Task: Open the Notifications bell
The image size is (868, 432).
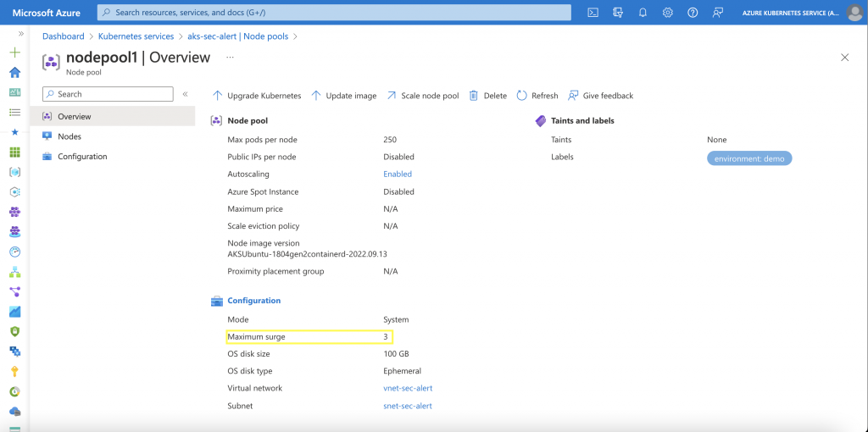Action: [x=643, y=13]
